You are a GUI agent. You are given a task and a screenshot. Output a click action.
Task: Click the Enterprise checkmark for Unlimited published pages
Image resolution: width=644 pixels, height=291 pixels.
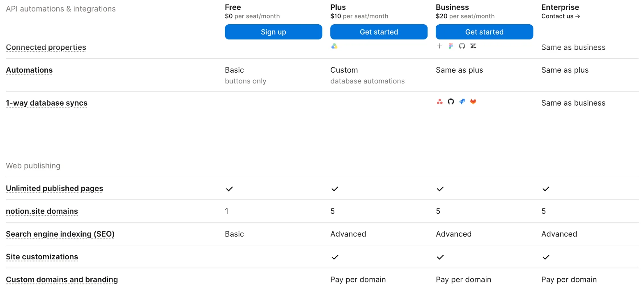pos(546,189)
